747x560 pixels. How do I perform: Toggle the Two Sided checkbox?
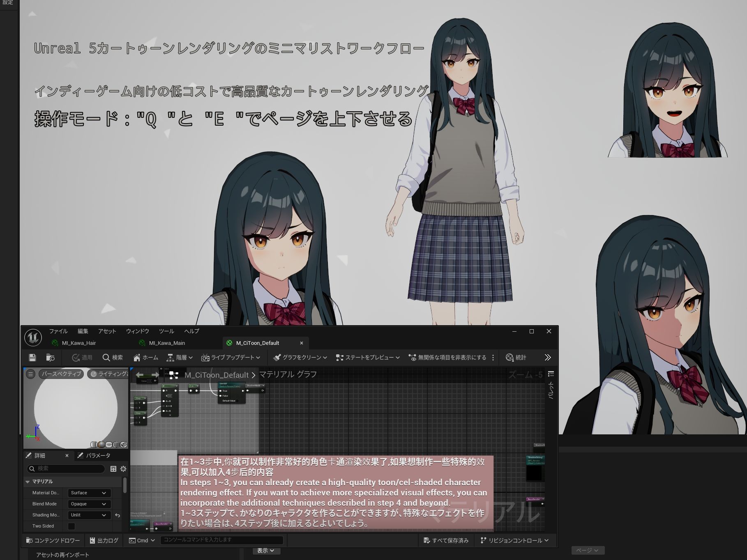(71, 526)
